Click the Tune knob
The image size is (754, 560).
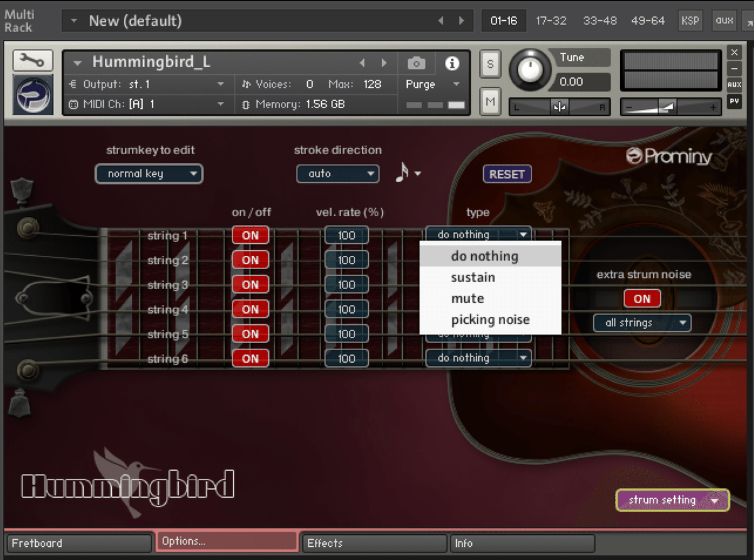(529, 71)
